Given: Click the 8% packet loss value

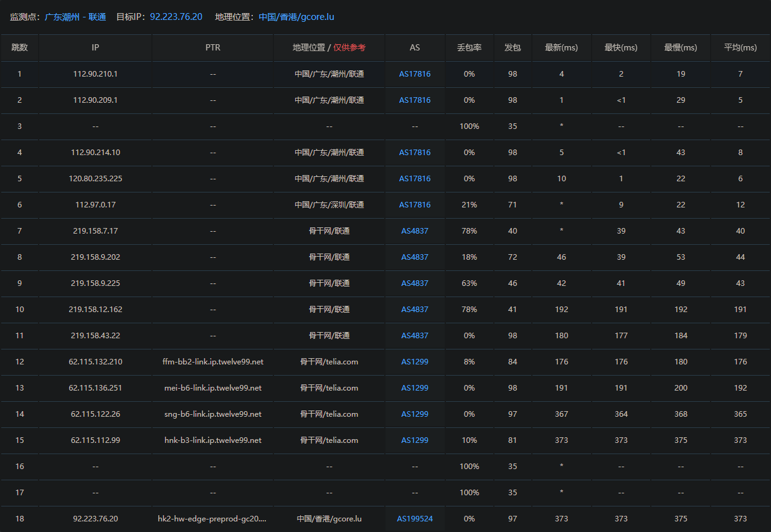Looking at the screenshot, I should (x=470, y=362).
